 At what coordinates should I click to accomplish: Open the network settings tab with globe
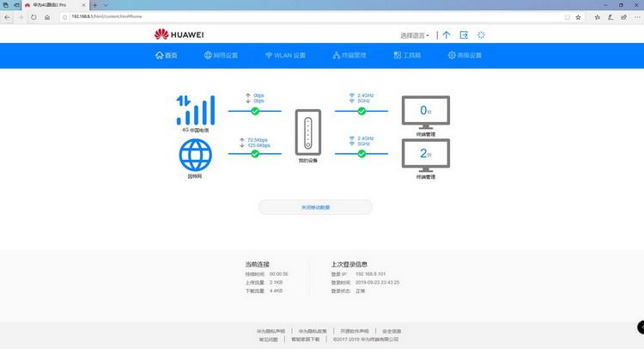tap(221, 55)
